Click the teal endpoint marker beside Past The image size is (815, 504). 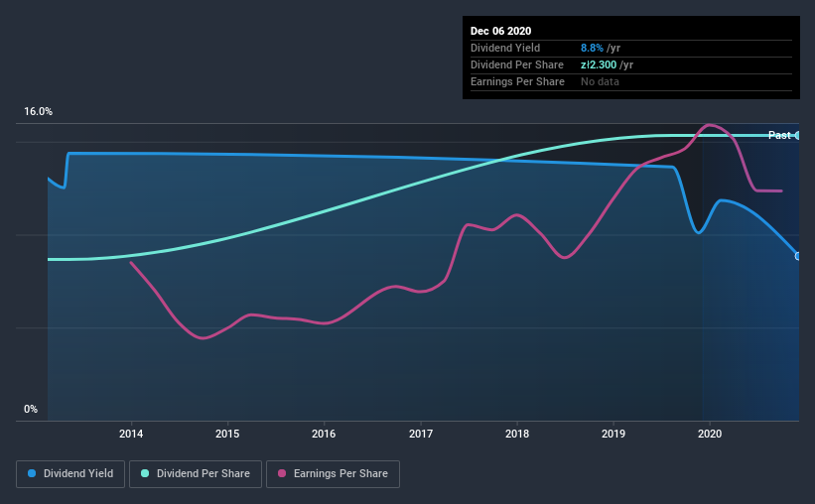coord(798,135)
